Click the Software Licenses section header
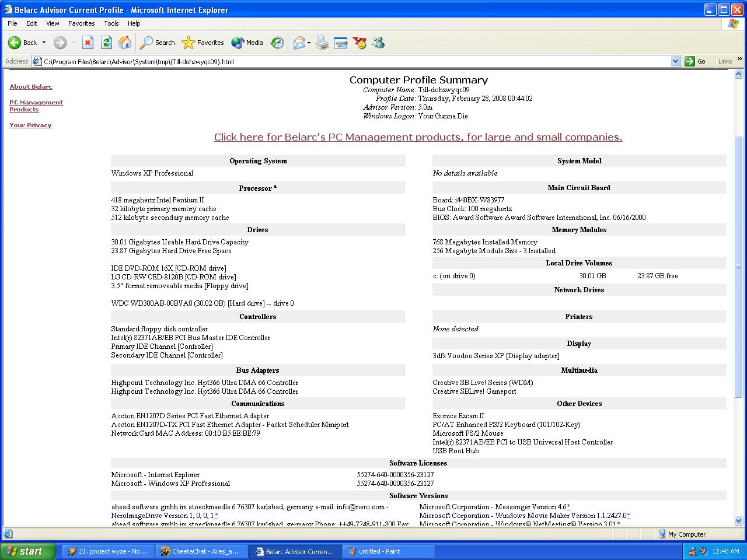This screenshot has height=560, width=747. pyautogui.click(x=418, y=463)
